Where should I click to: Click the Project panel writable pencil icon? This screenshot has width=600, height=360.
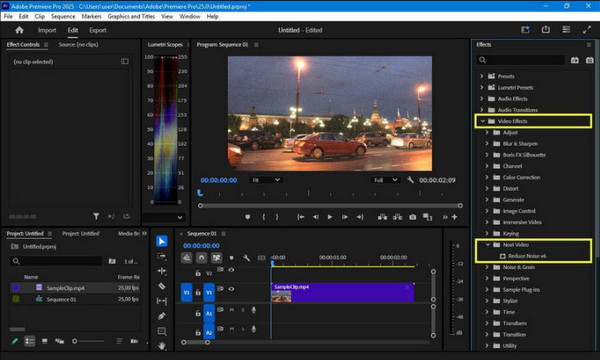tap(15, 341)
